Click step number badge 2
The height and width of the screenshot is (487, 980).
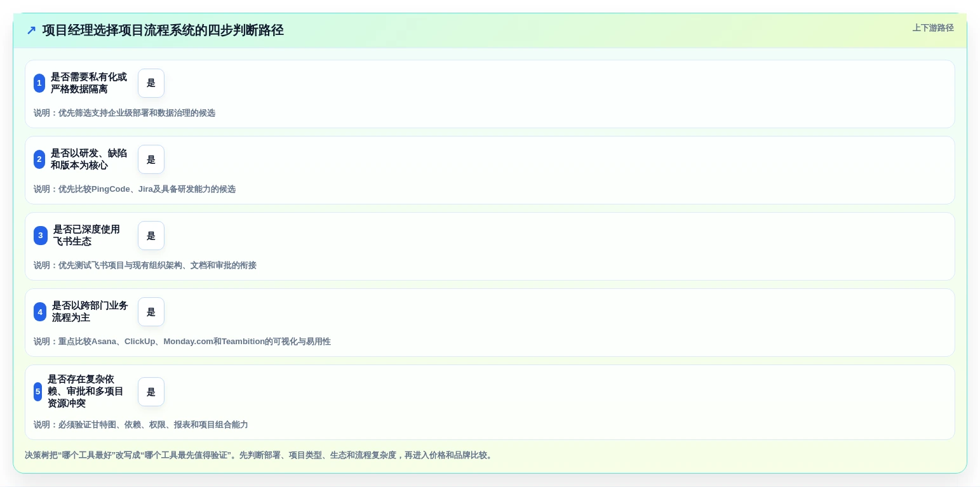tap(39, 159)
